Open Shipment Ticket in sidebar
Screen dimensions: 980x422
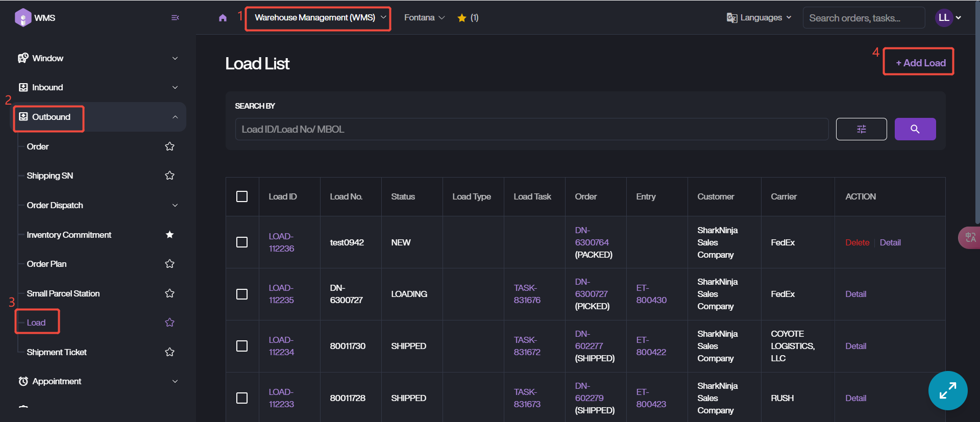(57, 352)
